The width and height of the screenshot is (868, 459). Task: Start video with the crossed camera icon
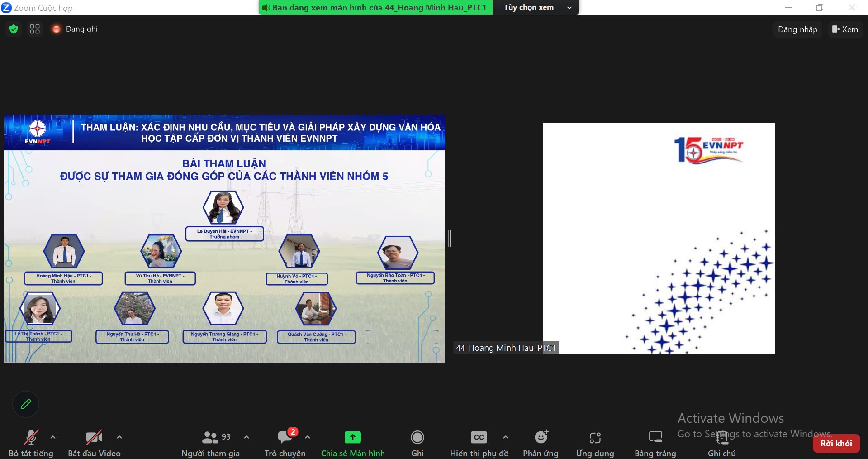point(94,437)
